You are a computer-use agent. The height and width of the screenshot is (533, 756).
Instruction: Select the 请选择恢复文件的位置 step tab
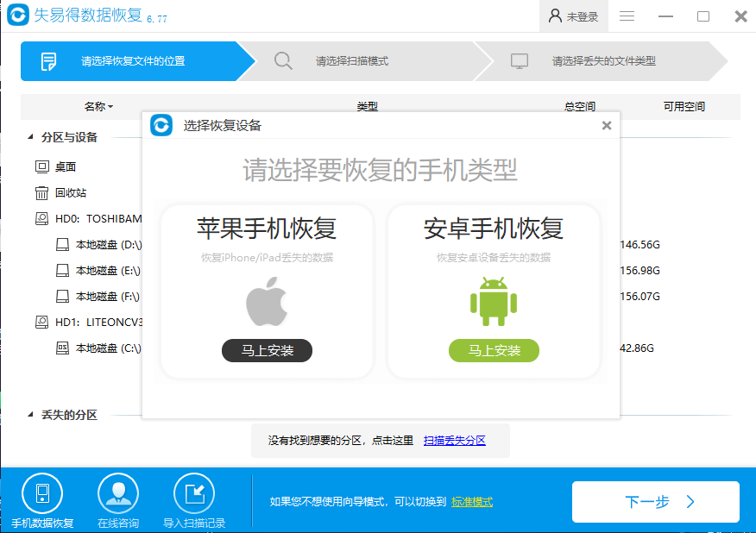pyautogui.click(x=137, y=61)
